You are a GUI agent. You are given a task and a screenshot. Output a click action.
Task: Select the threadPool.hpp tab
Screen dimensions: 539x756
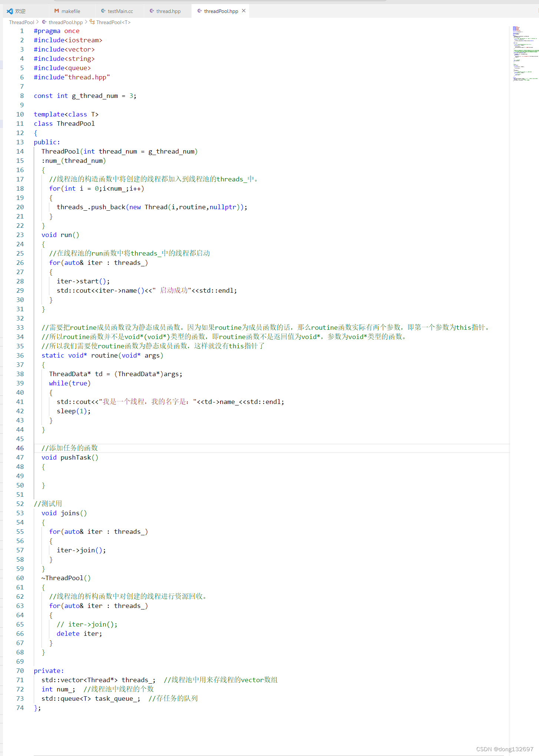(x=221, y=11)
